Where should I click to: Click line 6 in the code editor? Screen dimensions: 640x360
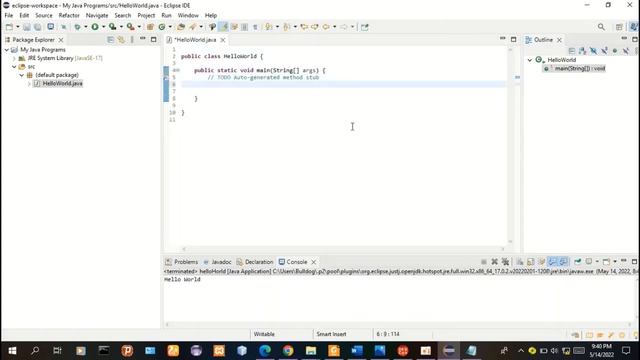[343, 84]
